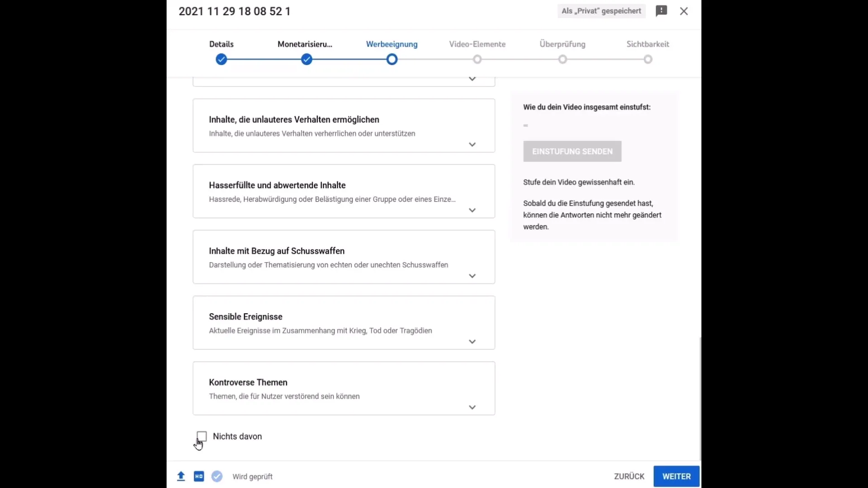
Task: Switch to the Details tab
Action: (x=221, y=44)
